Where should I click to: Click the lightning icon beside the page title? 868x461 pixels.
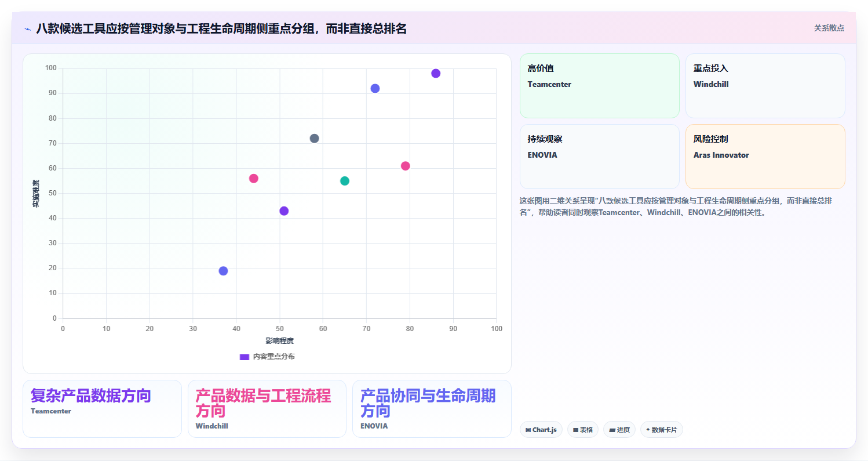click(x=27, y=28)
